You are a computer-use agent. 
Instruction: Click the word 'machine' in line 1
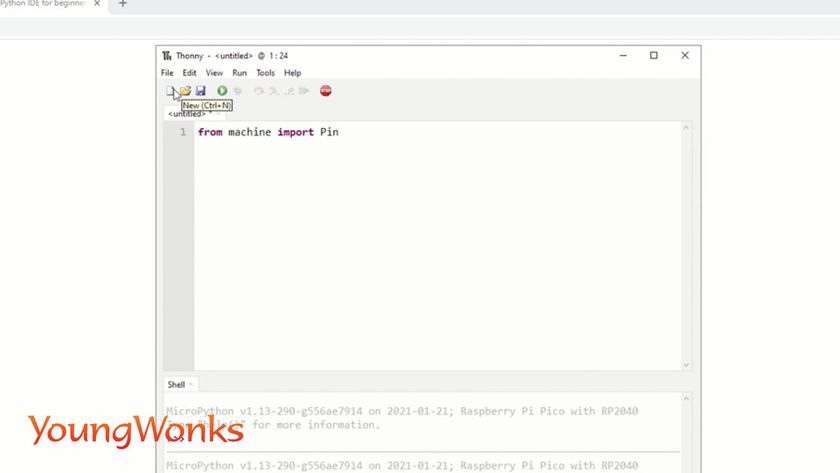(250, 132)
